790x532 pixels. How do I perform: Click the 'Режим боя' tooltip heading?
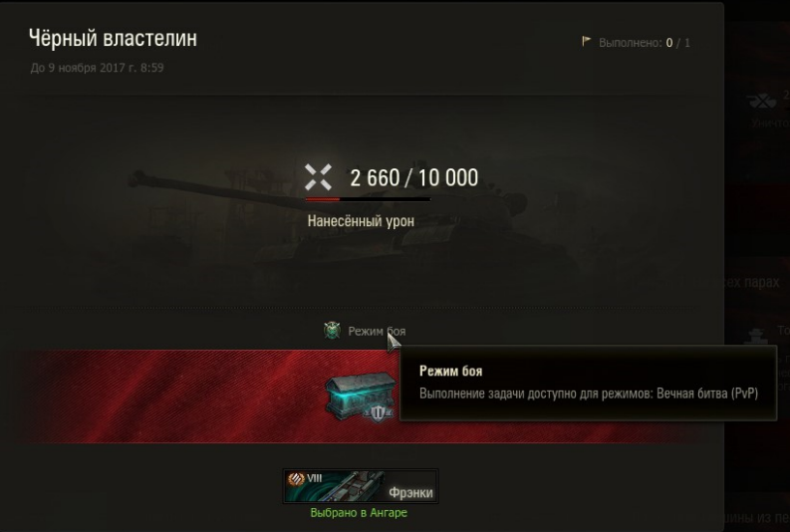[x=451, y=372]
